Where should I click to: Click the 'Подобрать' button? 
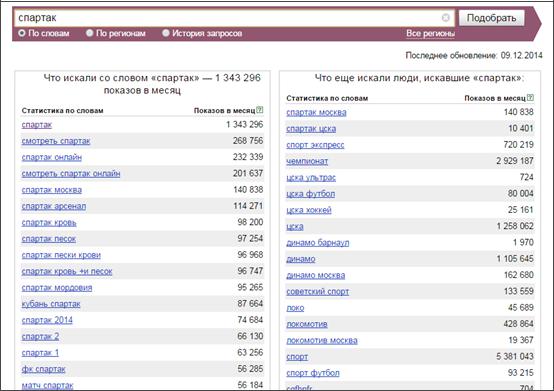pyautogui.click(x=491, y=18)
